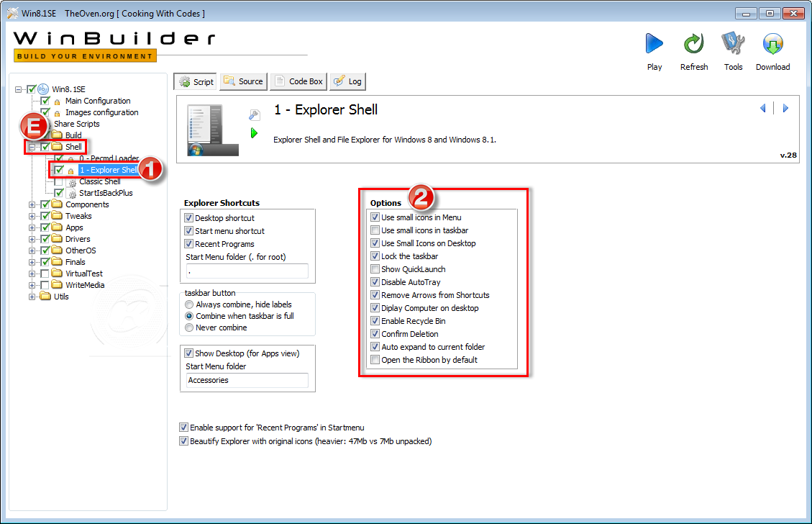The height and width of the screenshot is (524, 812).
Task: Check the VirtualTest folder checkbox
Action: (x=45, y=273)
